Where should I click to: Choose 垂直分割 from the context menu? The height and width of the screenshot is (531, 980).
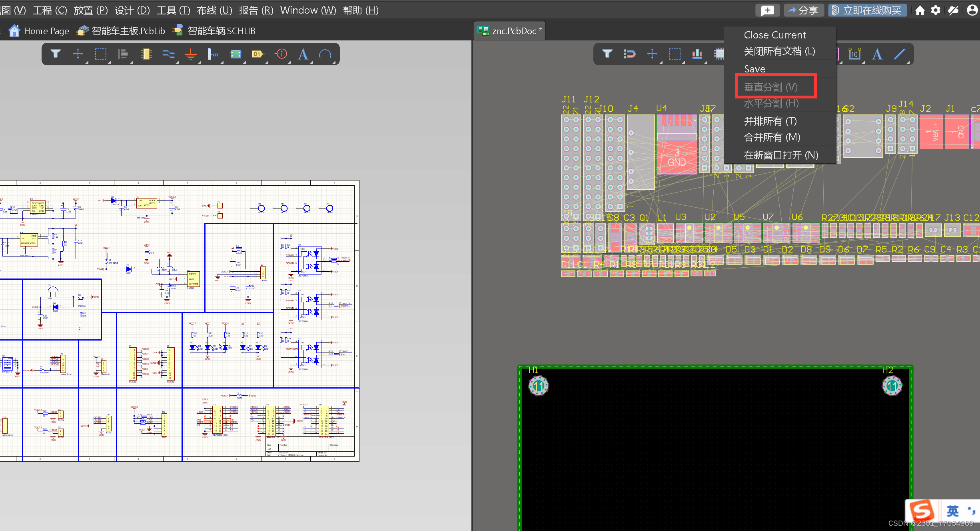[771, 86]
